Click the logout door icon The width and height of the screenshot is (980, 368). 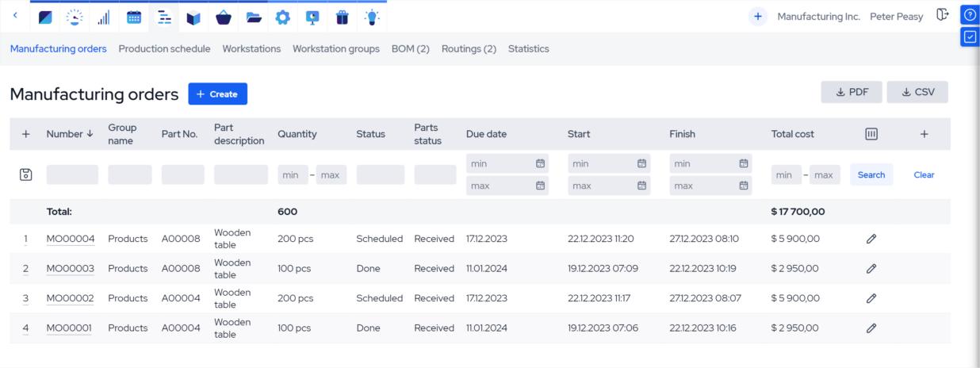tap(942, 15)
